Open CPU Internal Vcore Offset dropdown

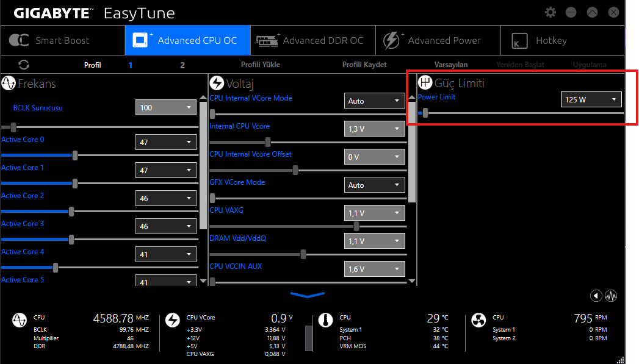[375, 157]
